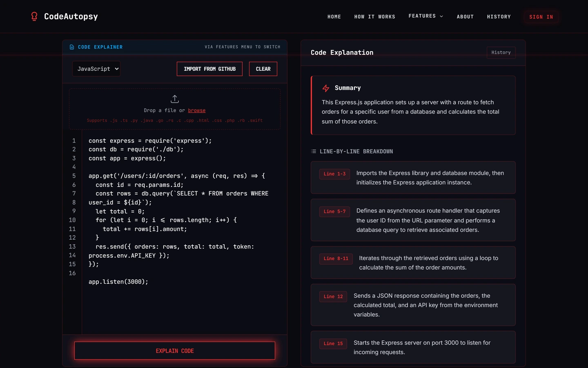Viewport: 588px width, 368px height.
Task: Open History in the navigation bar
Action: point(499,17)
